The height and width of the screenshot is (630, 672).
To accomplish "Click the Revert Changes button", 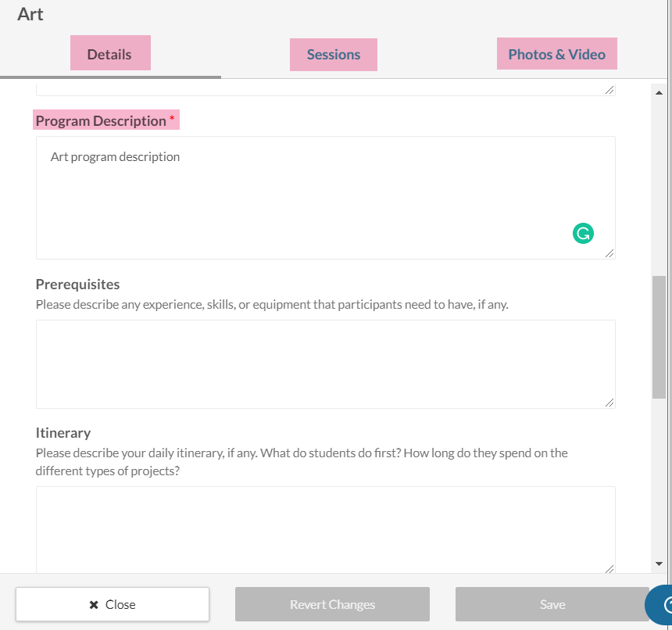I will (332, 604).
